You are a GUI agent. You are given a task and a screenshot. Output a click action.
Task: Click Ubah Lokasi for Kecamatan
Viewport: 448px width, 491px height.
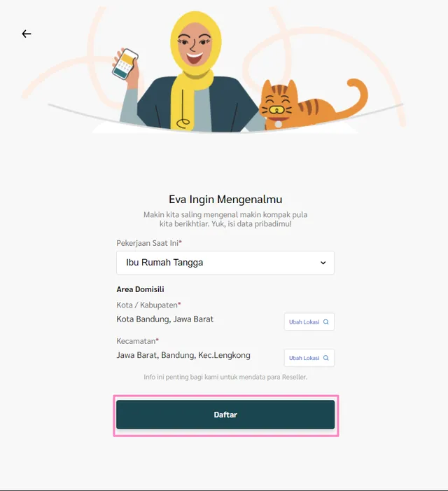(309, 358)
